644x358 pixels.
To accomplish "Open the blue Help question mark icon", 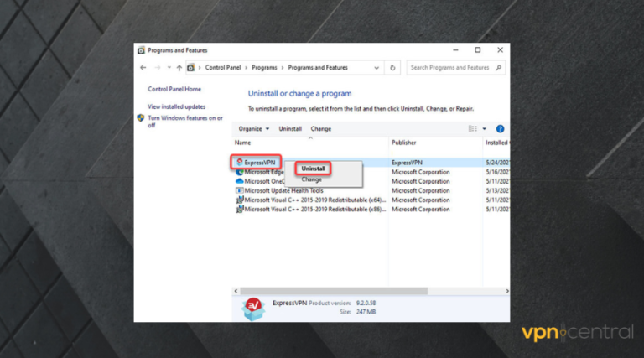I will coord(500,129).
